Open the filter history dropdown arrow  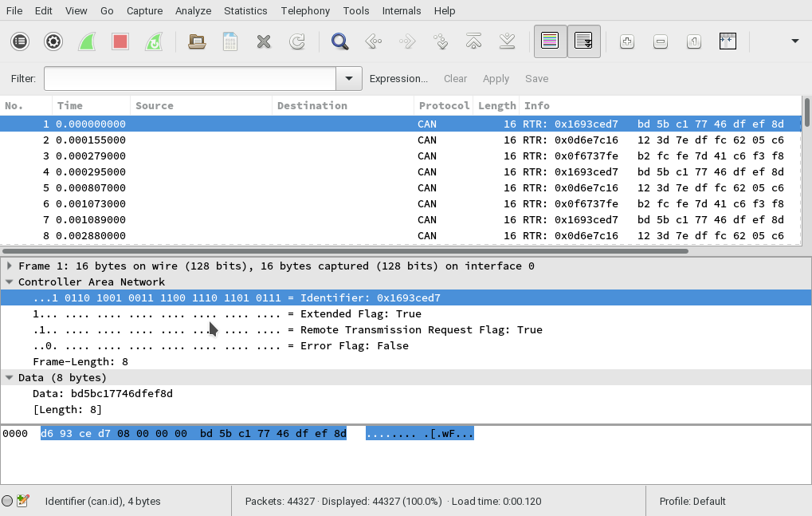click(x=348, y=78)
